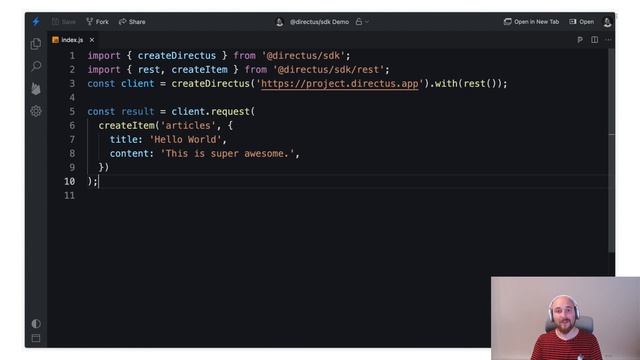Click '@directus/sdk/rest' import path
Image resolution: width=640 pixels, height=360 pixels.
tap(328, 70)
